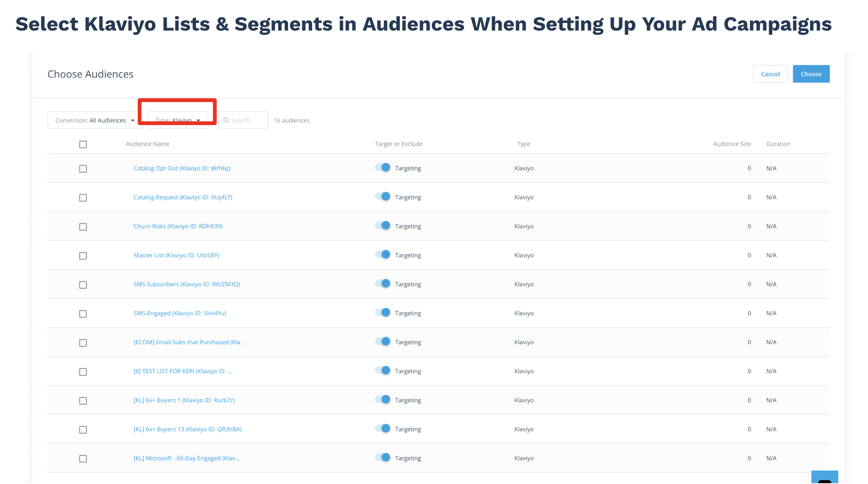Screen dimensions: 868x484
Task: Open Catalog Opt Out (Klaviyo ID: Wrf4xJ) audience
Action: coord(182,168)
